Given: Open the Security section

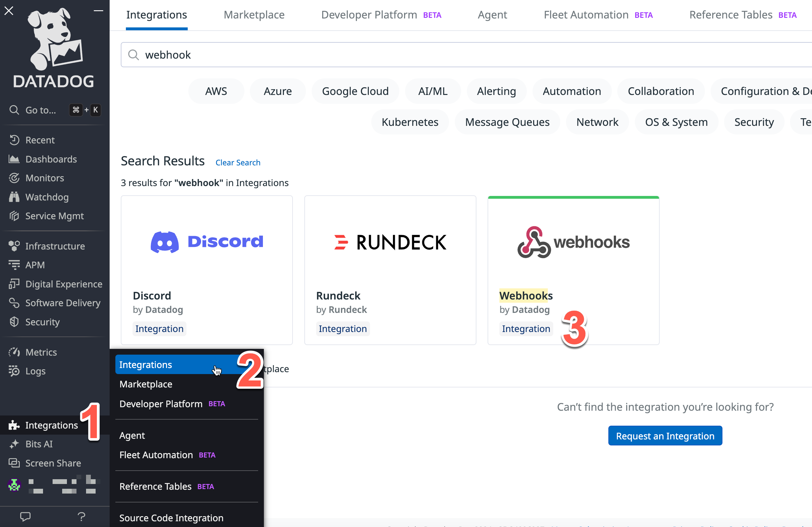Looking at the screenshot, I should coord(43,322).
